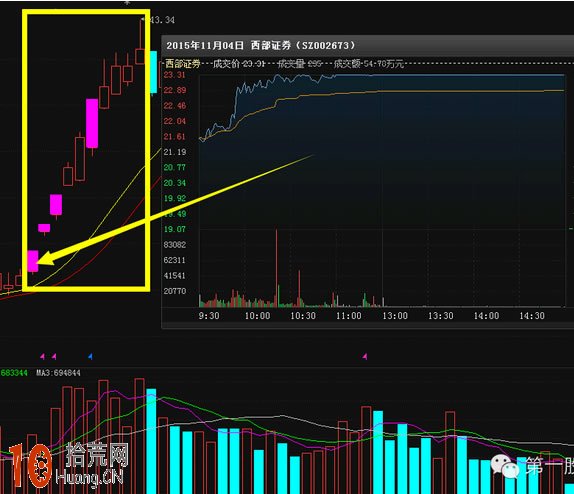This screenshot has height=494, width=574.
Task: Click the tallest magenta candlestick in the rally
Action: click(92, 123)
